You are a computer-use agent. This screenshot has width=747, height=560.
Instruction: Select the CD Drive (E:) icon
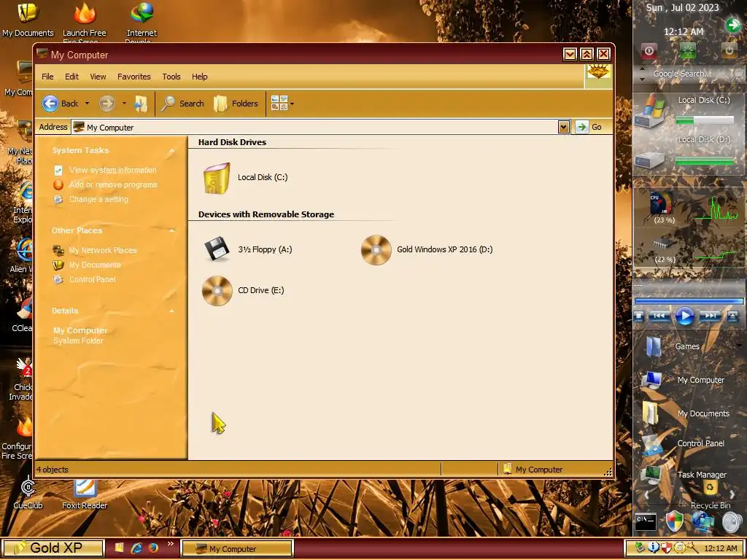coord(217,290)
